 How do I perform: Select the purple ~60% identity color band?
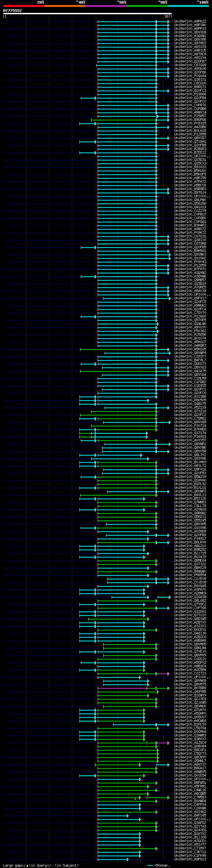(106, 6)
